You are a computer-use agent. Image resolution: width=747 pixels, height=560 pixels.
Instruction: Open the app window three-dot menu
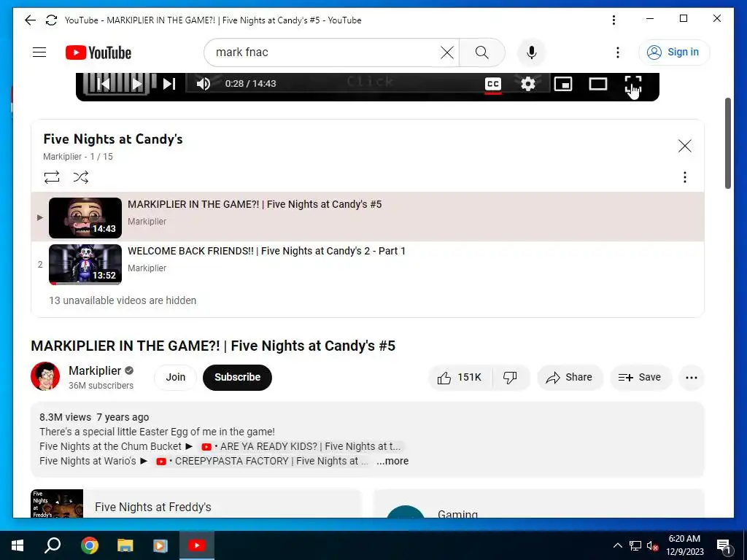614,20
